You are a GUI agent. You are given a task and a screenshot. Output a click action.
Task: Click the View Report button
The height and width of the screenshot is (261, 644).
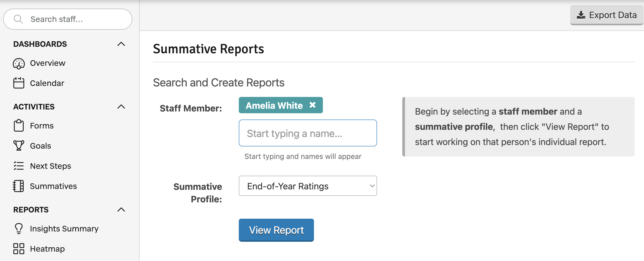(276, 230)
